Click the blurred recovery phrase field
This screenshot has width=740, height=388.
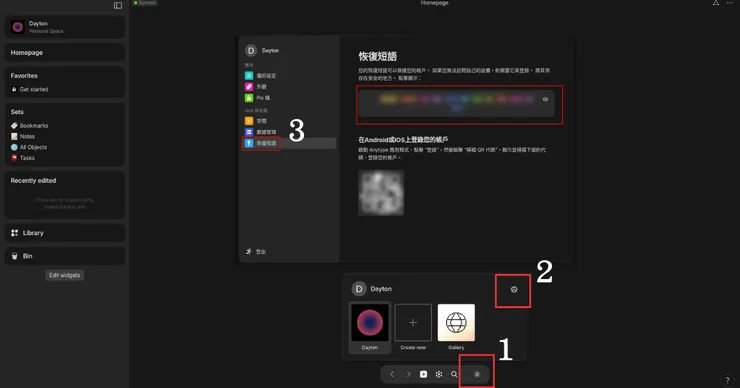click(x=456, y=103)
